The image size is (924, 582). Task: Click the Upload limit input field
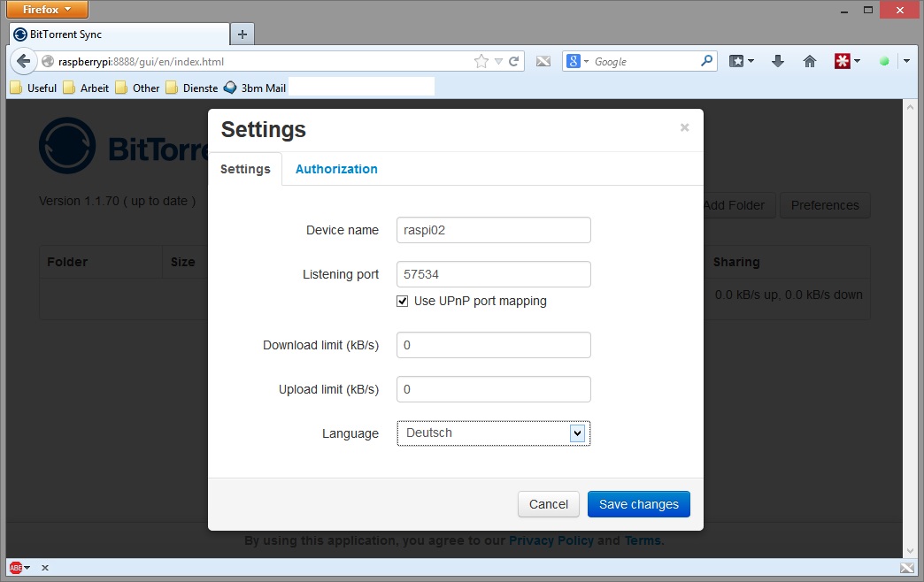pyautogui.click(x=494, y=389)
